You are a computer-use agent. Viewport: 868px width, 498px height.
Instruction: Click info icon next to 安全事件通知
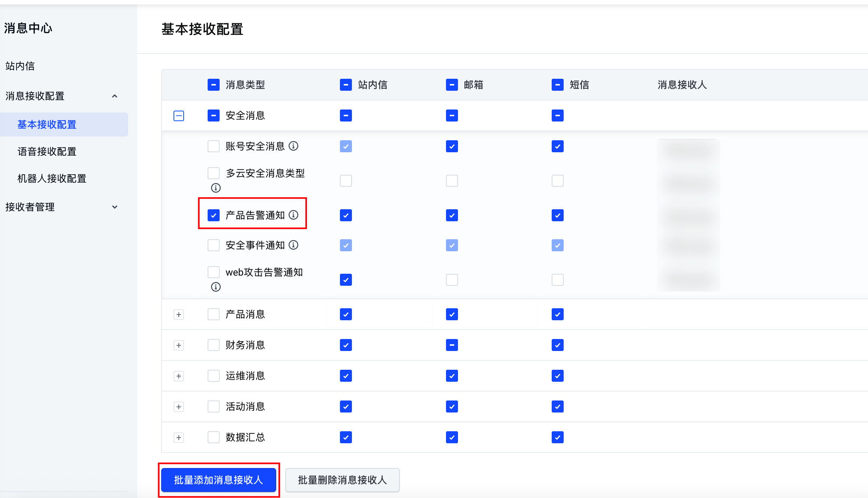pos(293,245)
